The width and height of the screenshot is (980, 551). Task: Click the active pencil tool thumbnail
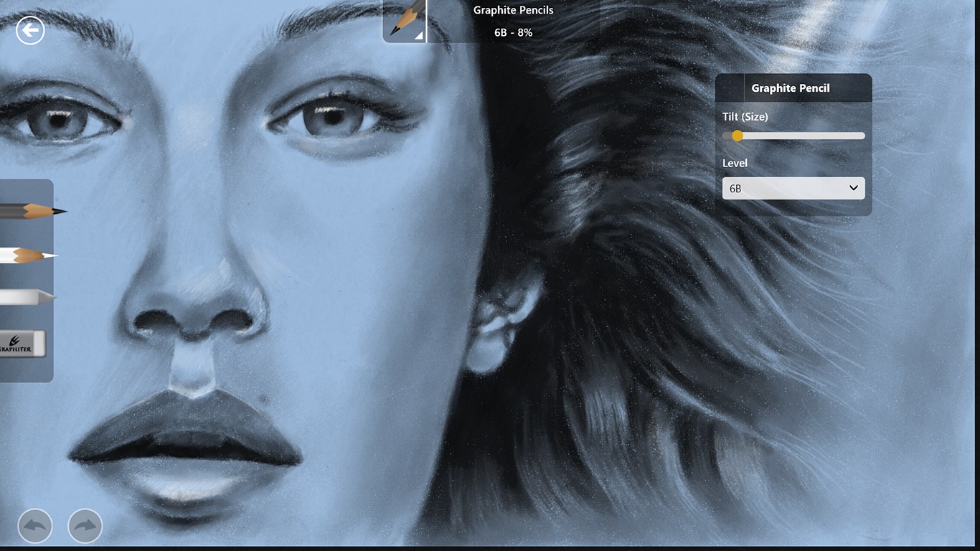click(x=403, y=22)
